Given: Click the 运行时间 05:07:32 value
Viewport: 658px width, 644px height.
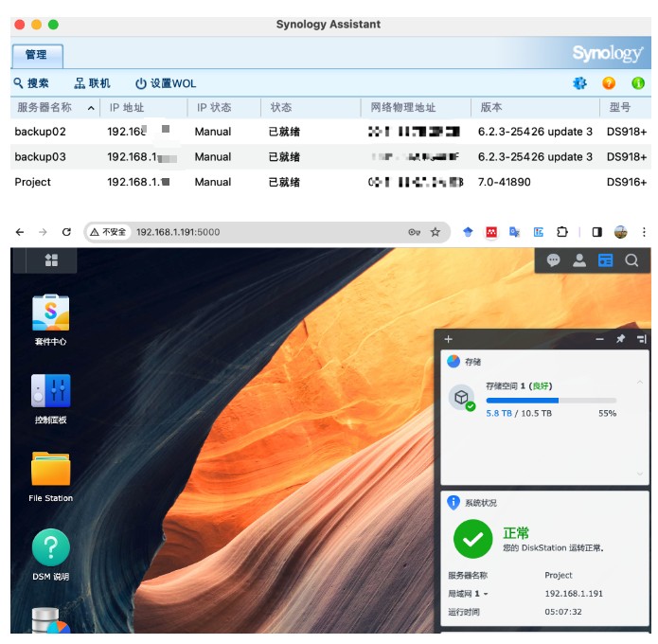Looking at the screenshot, I should click(563, 612).
